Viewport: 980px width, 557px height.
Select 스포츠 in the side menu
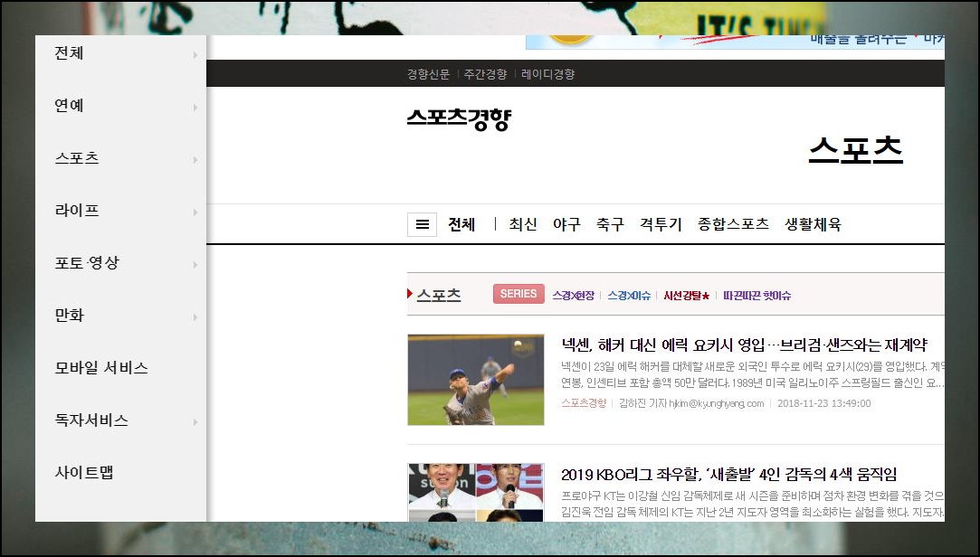pos(77,158)
